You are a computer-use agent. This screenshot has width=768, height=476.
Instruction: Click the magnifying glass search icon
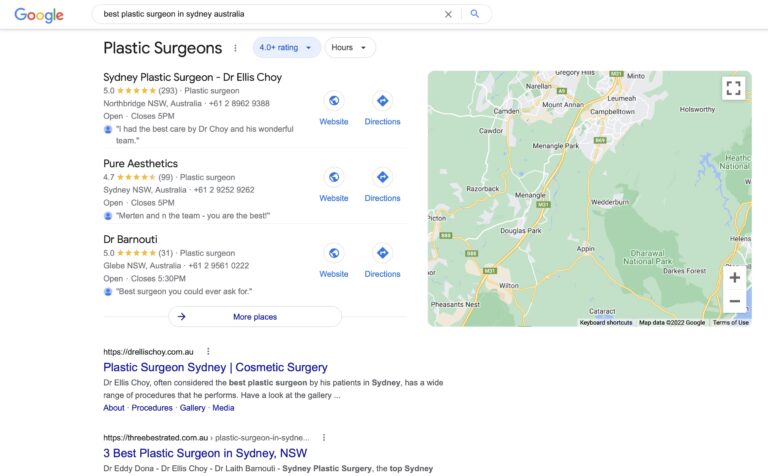pos(475,14)
